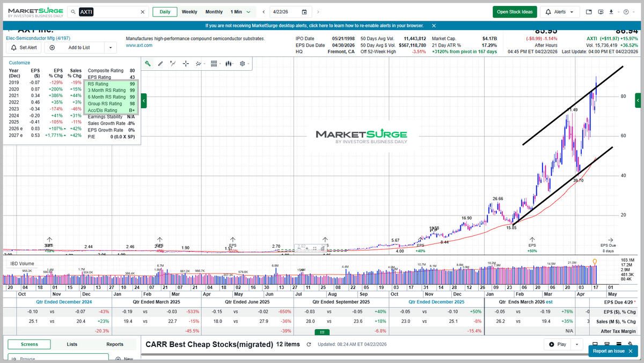Click the RS Rating row
Viewport: 644px width, 363px height.
point(111,84)
